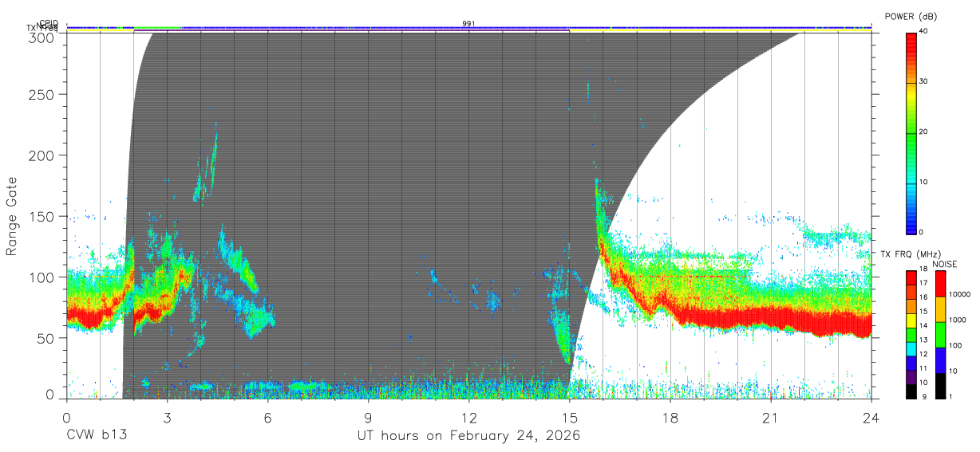Click the 18 UT hour tick label
The width and height of the screenshot is (980, 452).
[670, 418]
